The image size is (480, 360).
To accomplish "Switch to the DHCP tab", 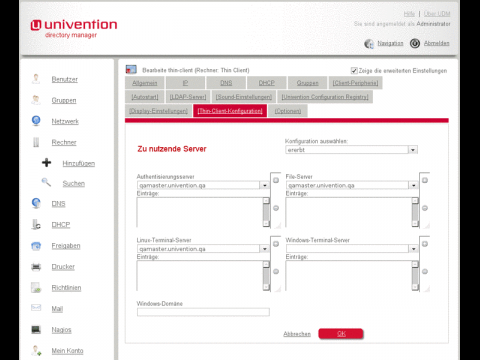I will pyautogui.click(x=267, y=83).
